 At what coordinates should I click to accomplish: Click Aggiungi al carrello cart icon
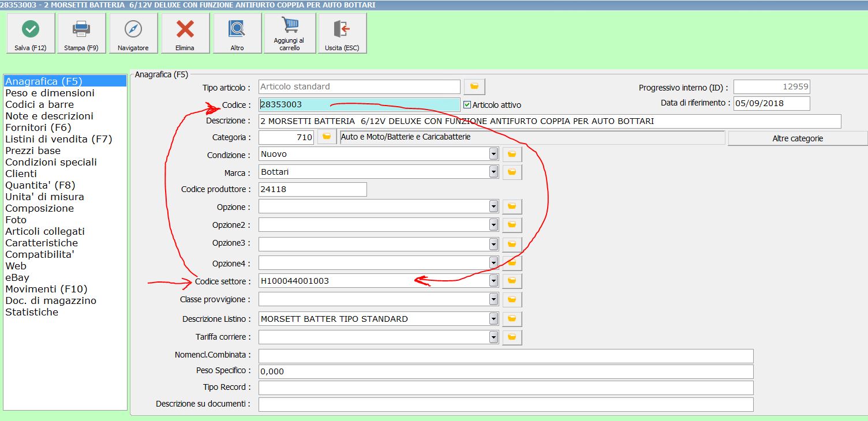pos(290,33)
